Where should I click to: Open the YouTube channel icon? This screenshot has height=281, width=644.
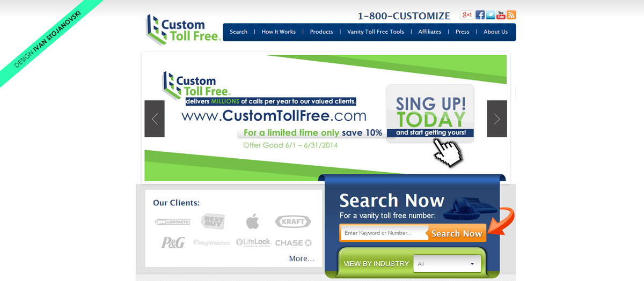[501, 15]
